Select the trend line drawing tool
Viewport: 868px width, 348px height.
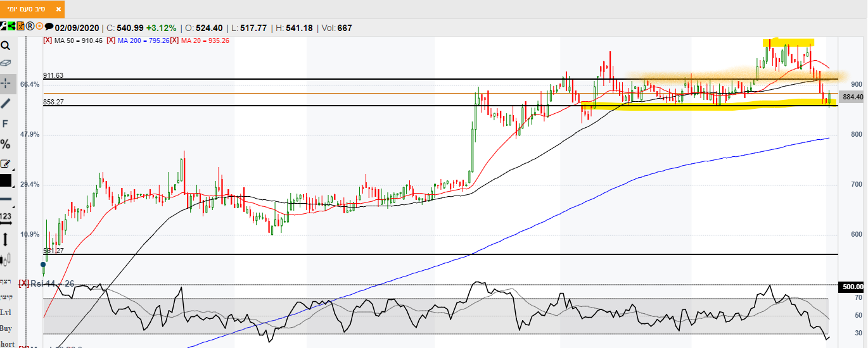click(5, 103)
